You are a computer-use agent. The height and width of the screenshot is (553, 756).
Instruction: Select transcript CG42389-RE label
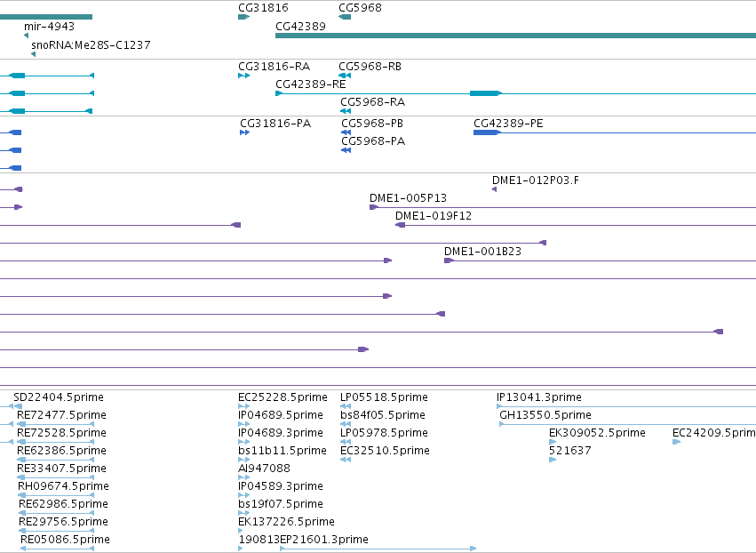[311, 84]
